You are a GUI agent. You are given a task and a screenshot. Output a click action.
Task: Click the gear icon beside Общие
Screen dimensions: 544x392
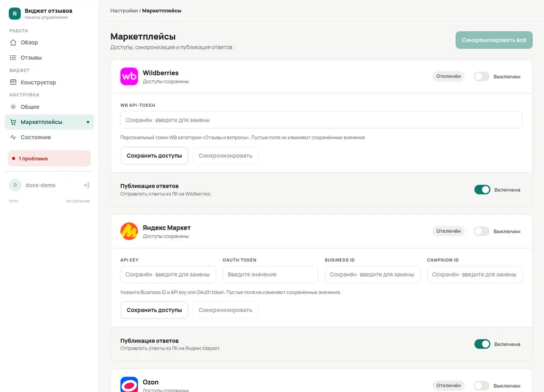(13, 107)
